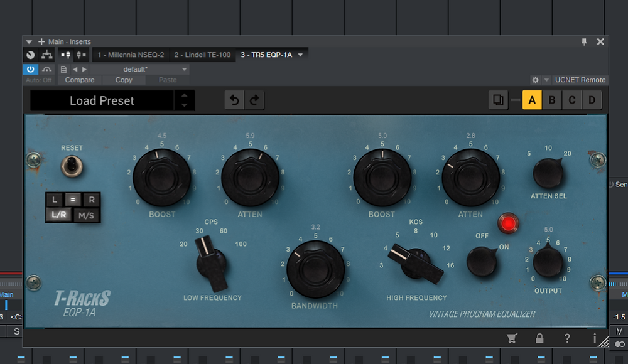
Task: Close the plugin window
Action: click(x=600, y=41)
